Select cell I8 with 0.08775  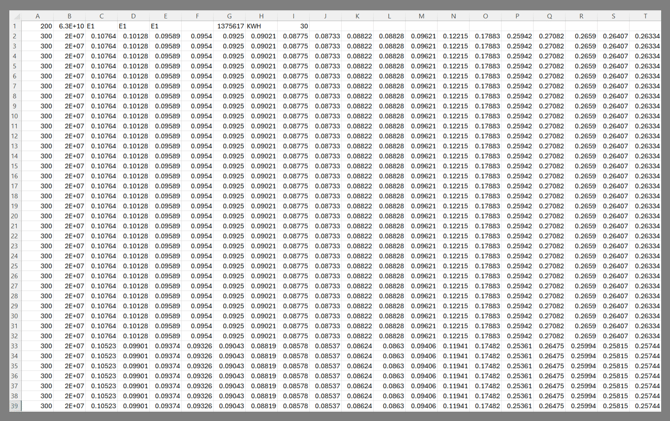[294, 96]
